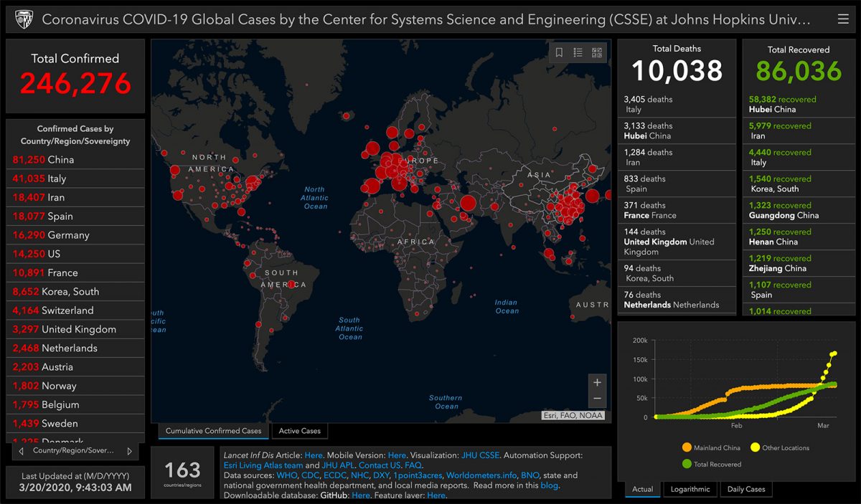Open the BNO data source link
Image resolution: width=861 pixels, height=504 pixels.
pos(530,475)
